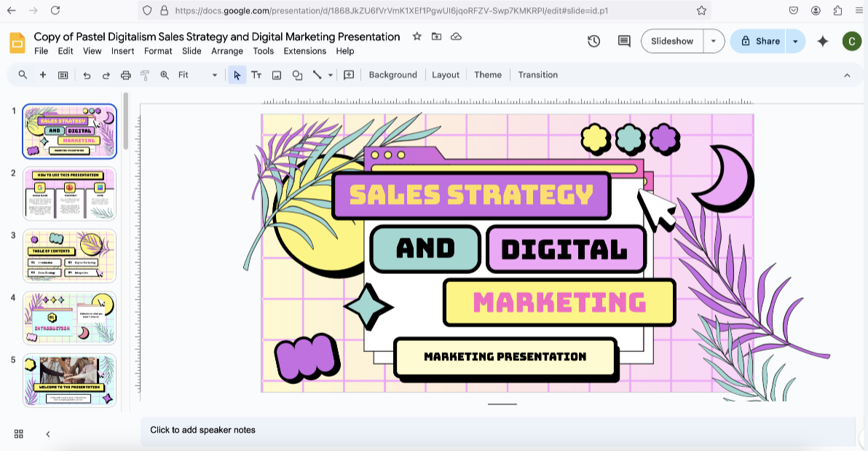Add a comment from toolbar
868x451 pixels.
tap(349, 75)
